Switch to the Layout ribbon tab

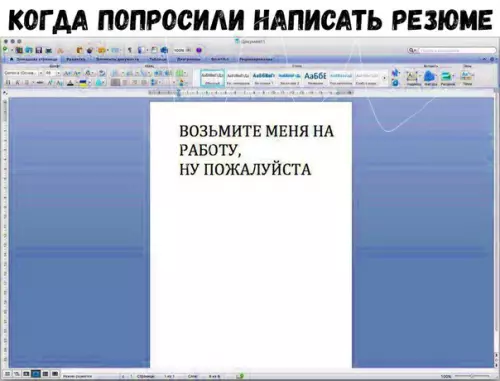(75, 59)
